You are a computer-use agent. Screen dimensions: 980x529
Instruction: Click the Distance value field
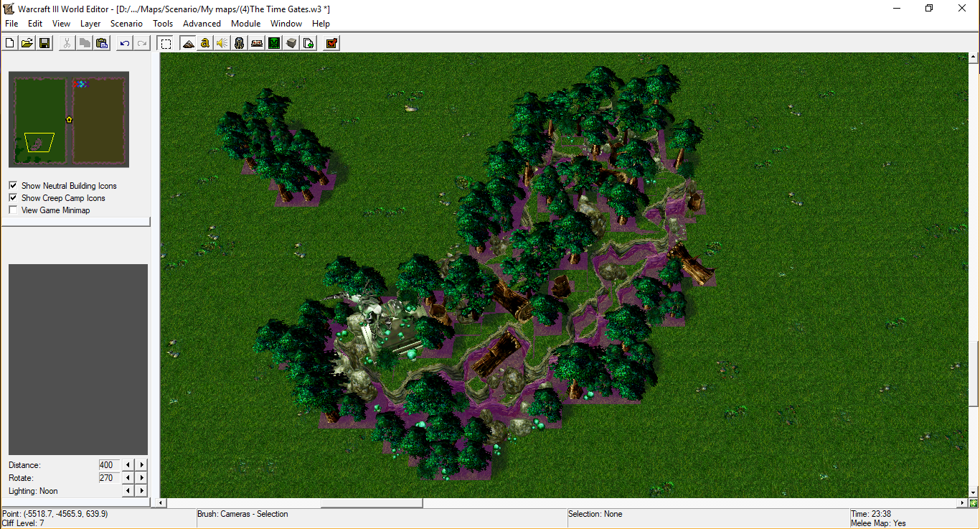(109, 464)
